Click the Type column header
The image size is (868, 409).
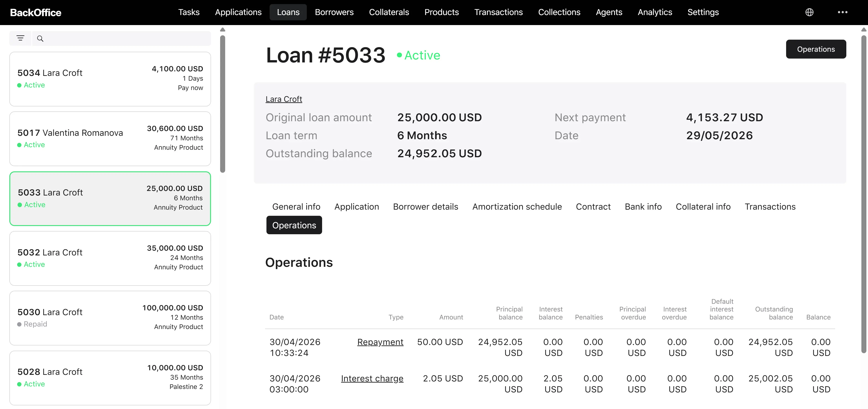pyautogui.click(x=396, y=317)
